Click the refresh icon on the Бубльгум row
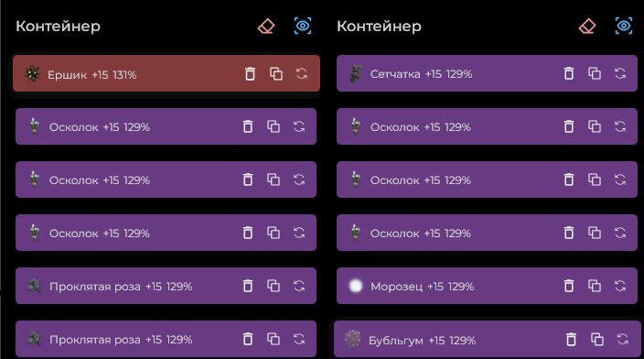The image size is (644, 359). click(623, 339)
